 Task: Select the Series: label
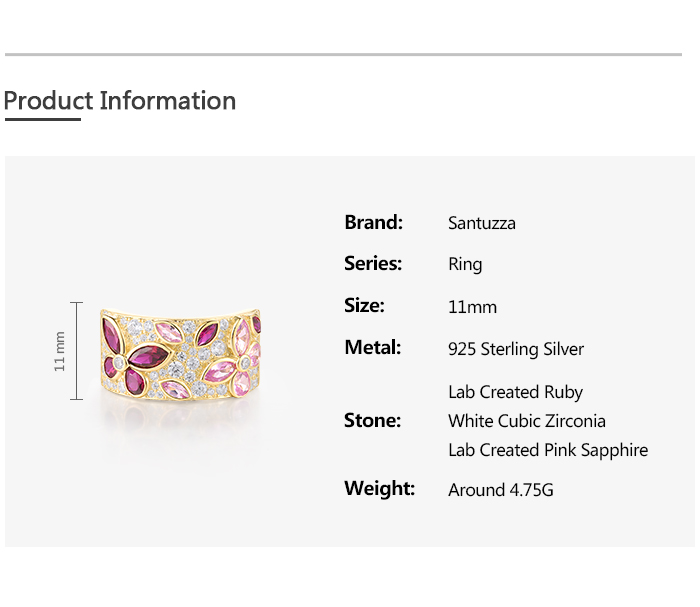click(373, 263)
